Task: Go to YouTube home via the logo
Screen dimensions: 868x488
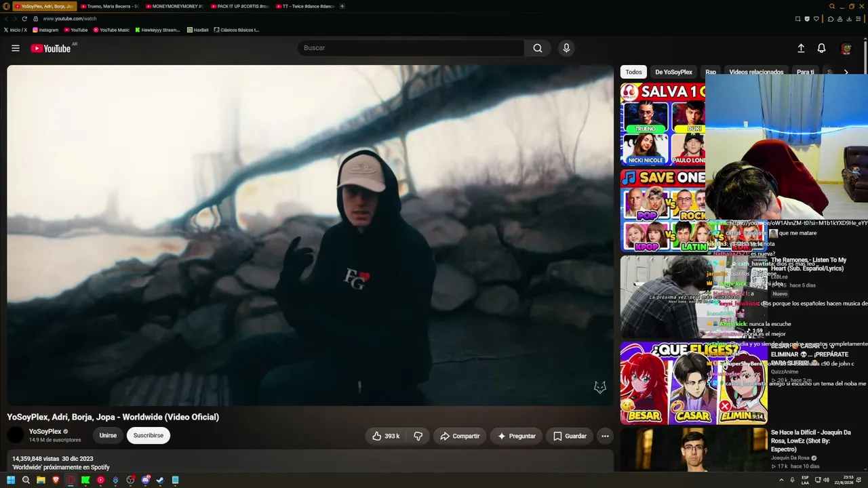Action: click(x=51, y=48)
